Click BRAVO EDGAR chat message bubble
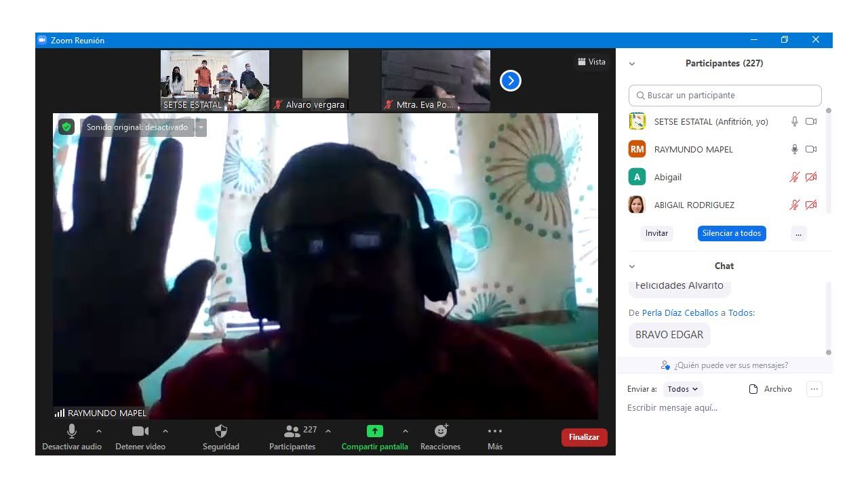This screenshot has width=868, height=488. (x=669, y=335)
